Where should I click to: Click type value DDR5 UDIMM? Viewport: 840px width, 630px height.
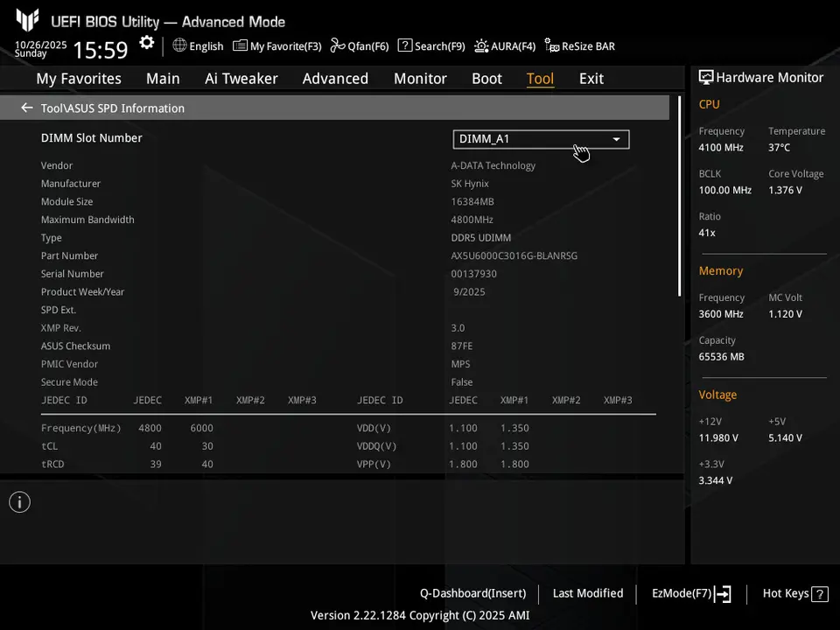point(481,238)
